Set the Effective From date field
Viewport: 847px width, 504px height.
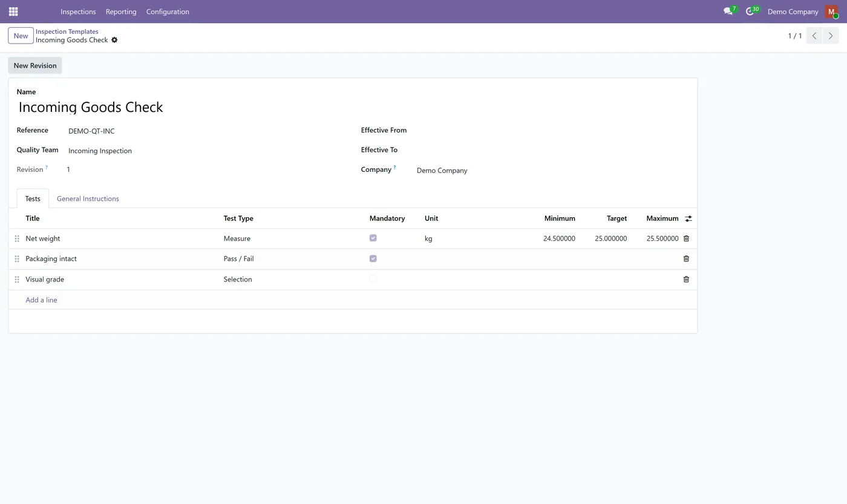click(552, 131)
